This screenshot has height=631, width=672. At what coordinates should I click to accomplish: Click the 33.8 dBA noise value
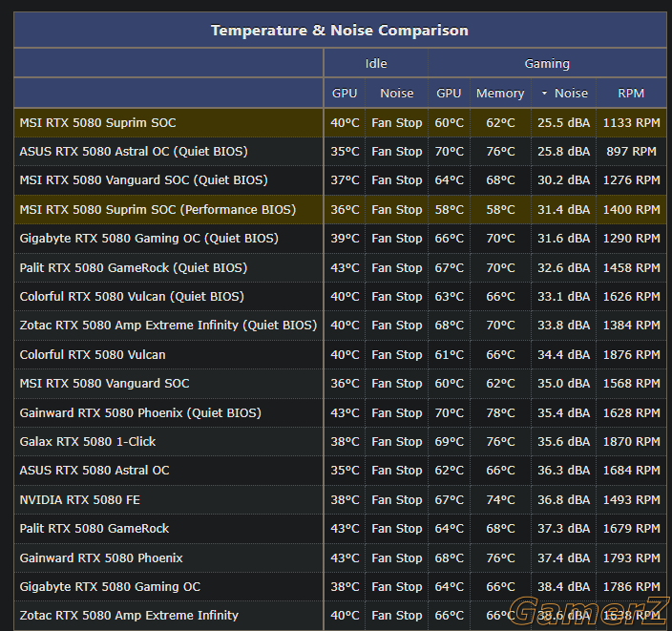(563, 326)
